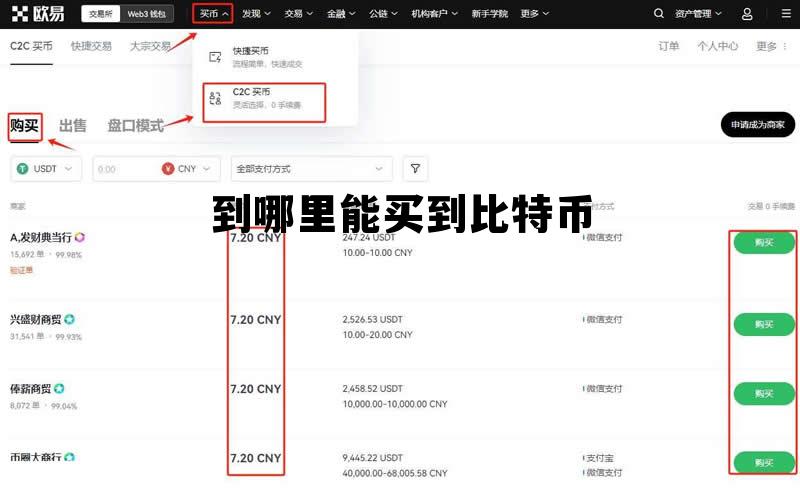Switch to the 大宗交易 tab
800x499 pixels.
[x=150, y=46]
